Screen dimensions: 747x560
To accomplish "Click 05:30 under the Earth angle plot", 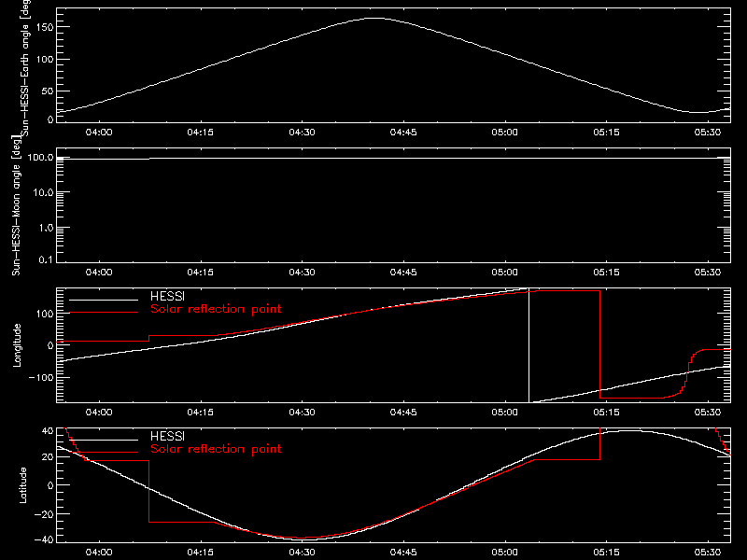I will point(708,133).
